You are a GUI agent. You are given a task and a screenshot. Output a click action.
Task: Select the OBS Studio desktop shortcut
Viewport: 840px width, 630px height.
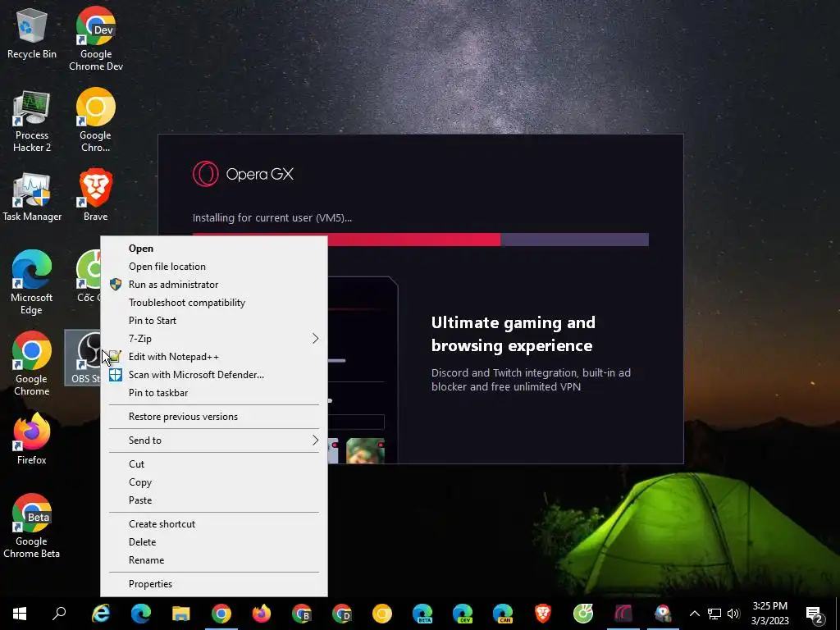point(84,358)
